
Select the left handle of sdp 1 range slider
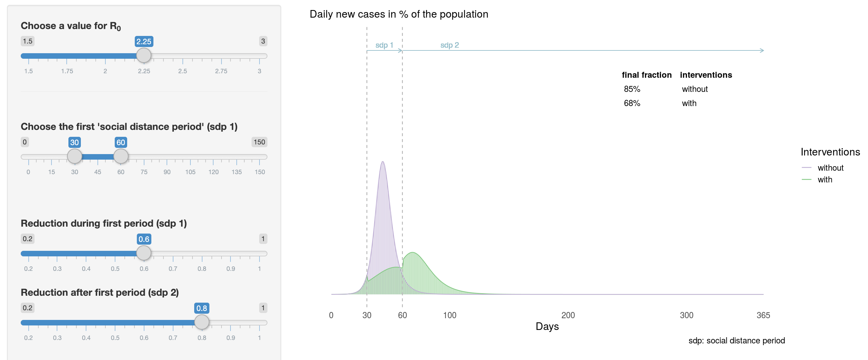click(x=74, y=156)
